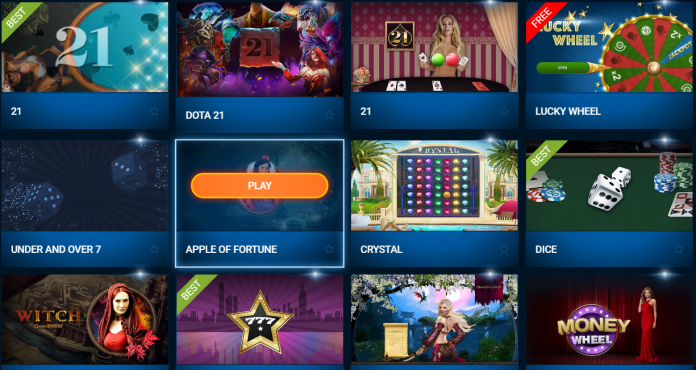
Task: Select the Crystal gem game image
Action: [x=434, y=185]
